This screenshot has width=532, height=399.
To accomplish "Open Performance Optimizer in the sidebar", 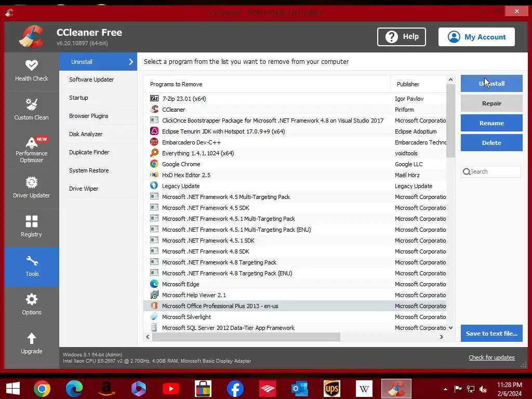I will click(x=32, y=149).
